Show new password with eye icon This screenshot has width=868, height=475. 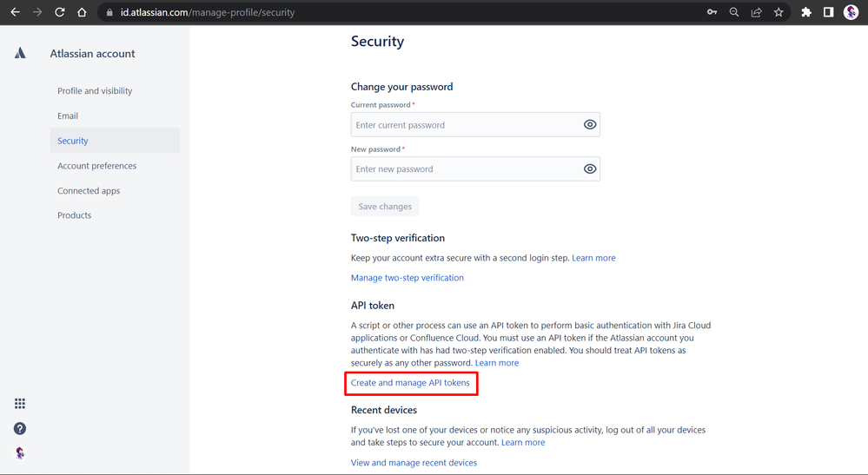pos(590,169)
